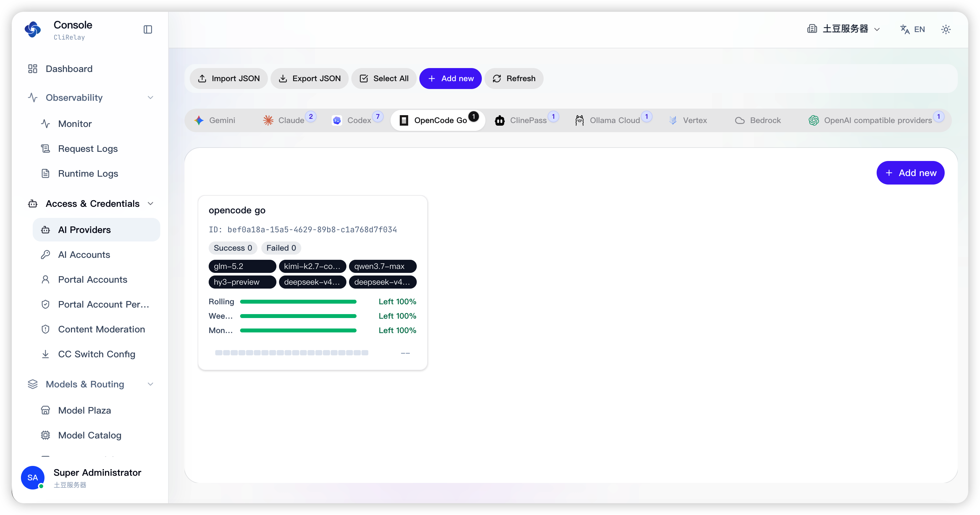Click the hy3-preview model tag
980x515 pixels.
tap(242, 282)
